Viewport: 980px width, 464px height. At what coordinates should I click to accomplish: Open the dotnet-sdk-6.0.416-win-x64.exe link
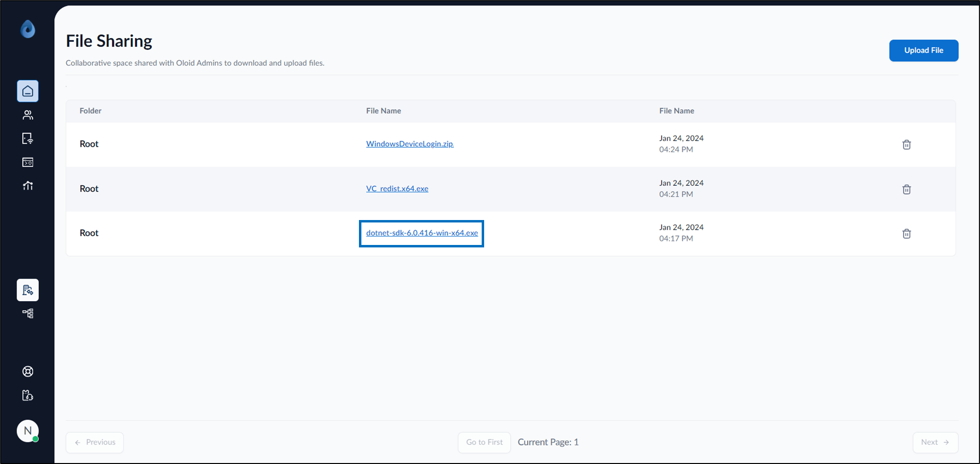point(422,233)
